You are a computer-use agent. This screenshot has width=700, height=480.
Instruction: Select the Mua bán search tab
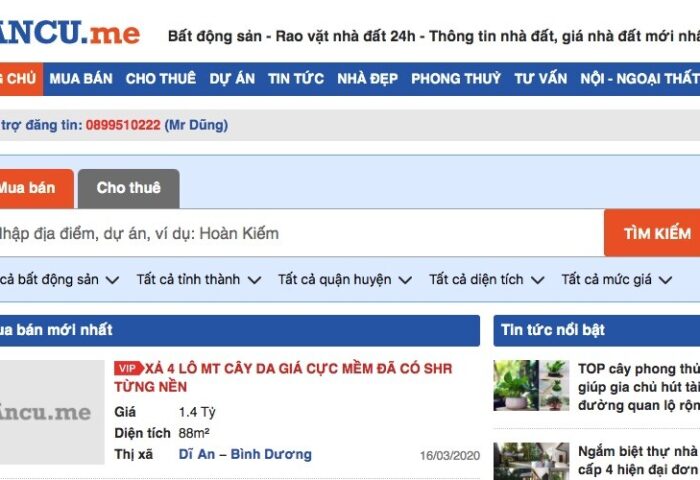(x=26, y=188)
